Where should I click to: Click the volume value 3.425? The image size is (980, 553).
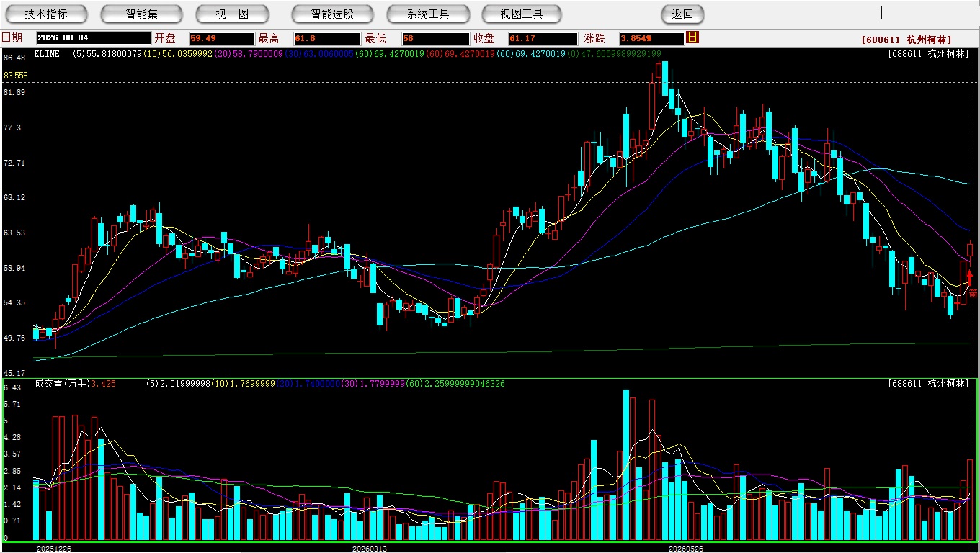[103, 384]
